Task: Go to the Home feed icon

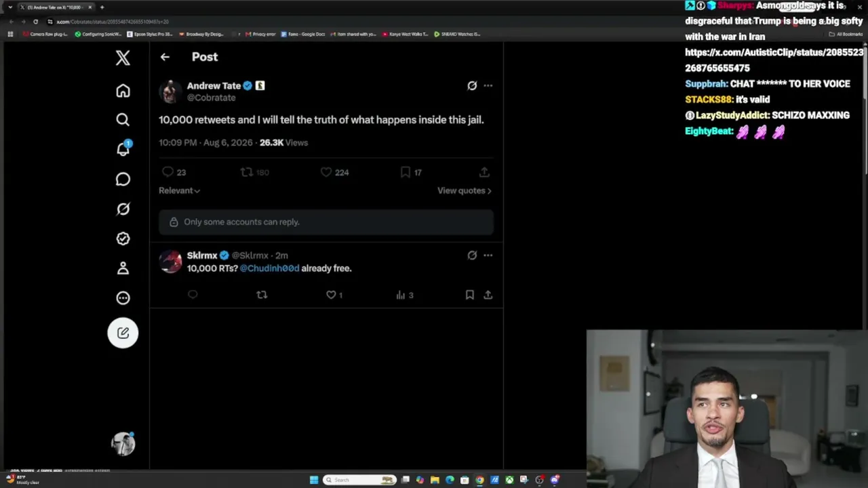Action: pos(123,91)
